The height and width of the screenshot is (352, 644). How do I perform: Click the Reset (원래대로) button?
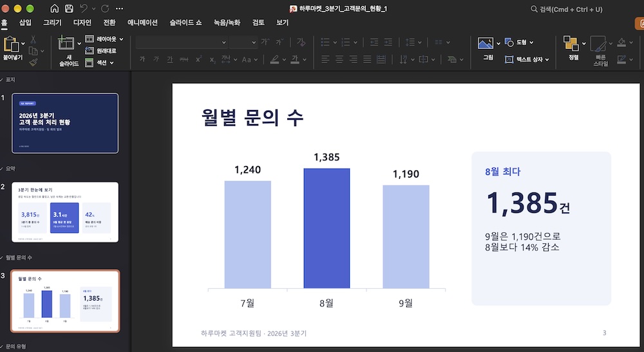(x=100, y=50)
